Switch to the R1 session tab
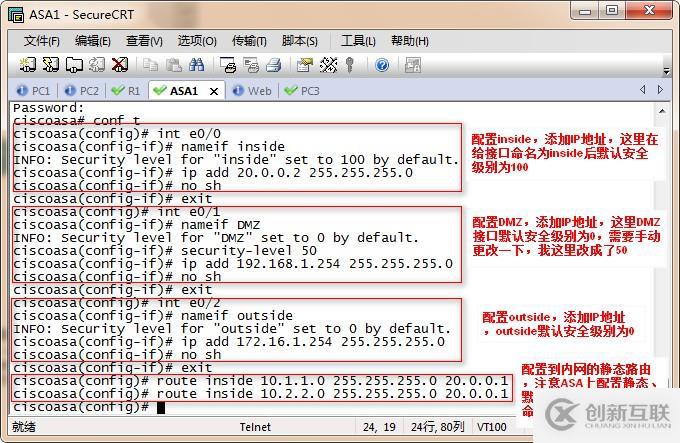The width and height of the screenshot is (680, 443). pyautogui.click(x=126, y=91)
